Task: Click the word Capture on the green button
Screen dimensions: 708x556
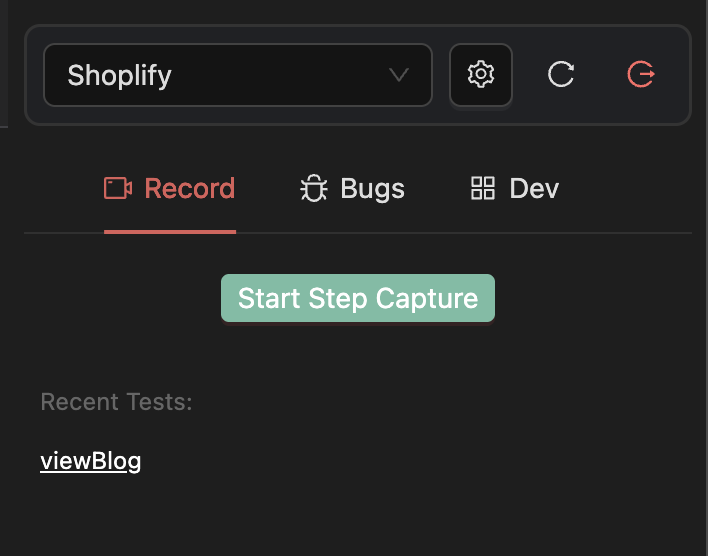Action: (x=427, y=298)
